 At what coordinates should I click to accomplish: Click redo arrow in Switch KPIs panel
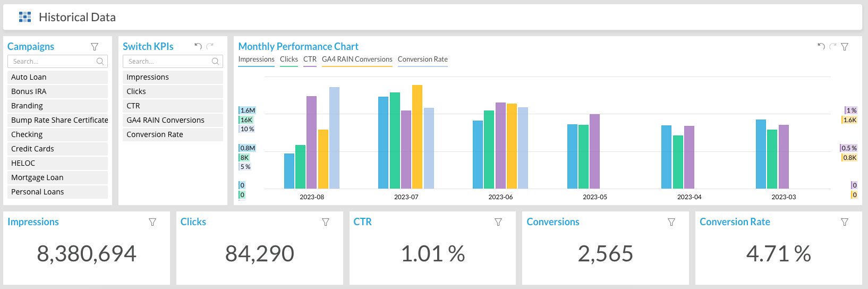coord(210,46)
